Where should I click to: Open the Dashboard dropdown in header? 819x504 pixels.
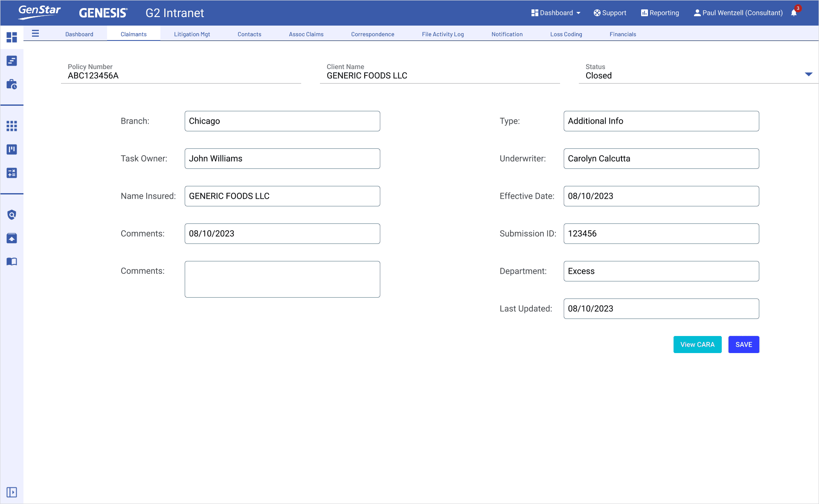pos(556,13)
